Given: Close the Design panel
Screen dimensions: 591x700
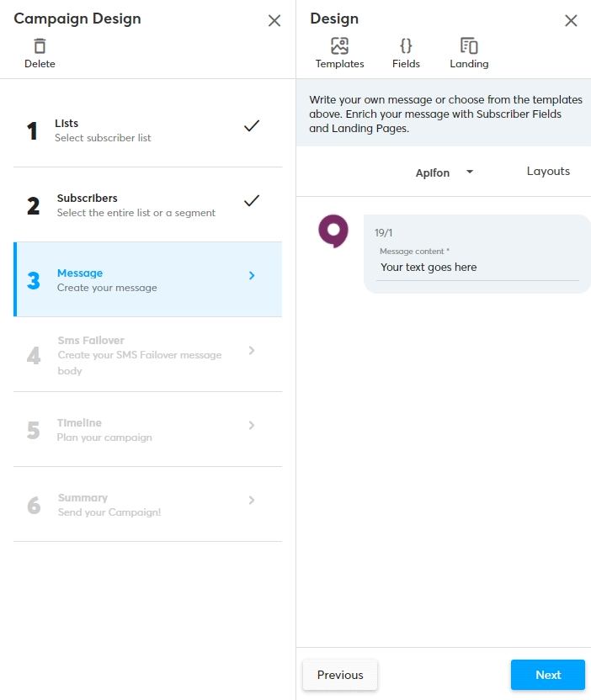Looking at the screenshot, I should (571, 20).
